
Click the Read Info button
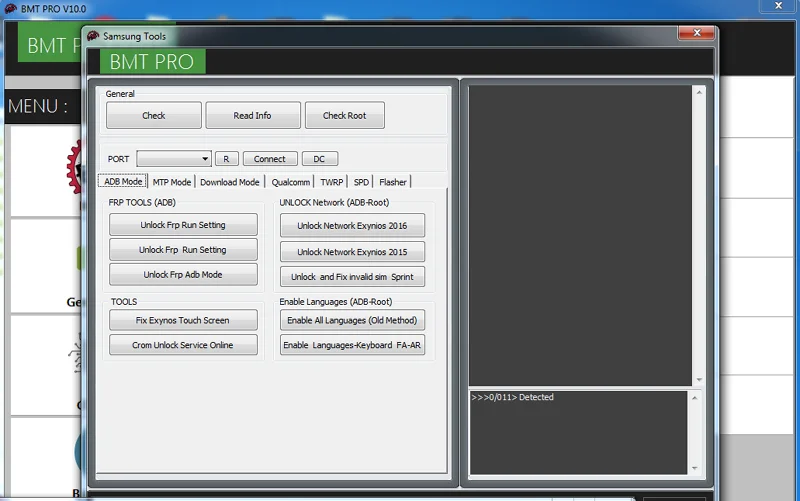click(253, 115)
